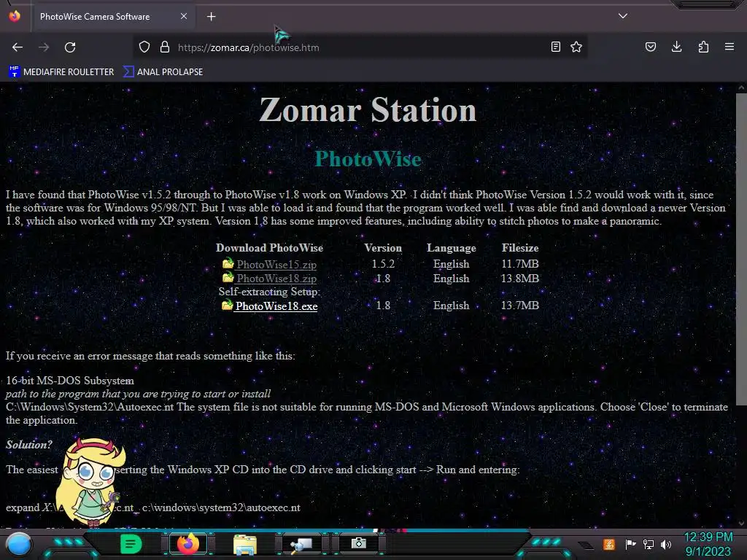Open the MEDIAFIRE ROULETTER bookmark
747x560 pixels.
click(x=62, y=72)
